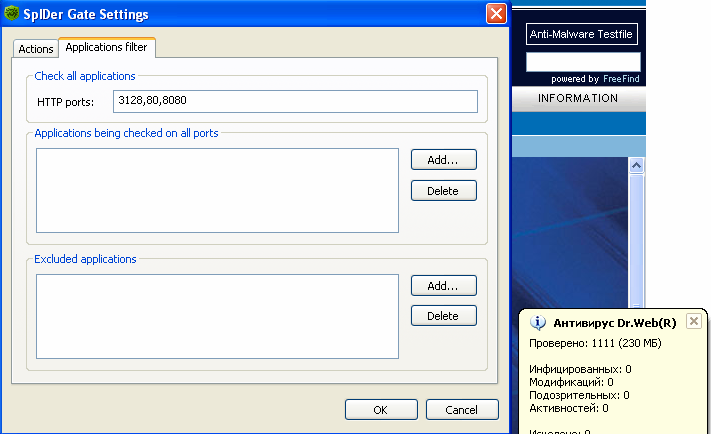Click the 'HTTP ports:' label
711x435 pixels.
tap(65, 102)
